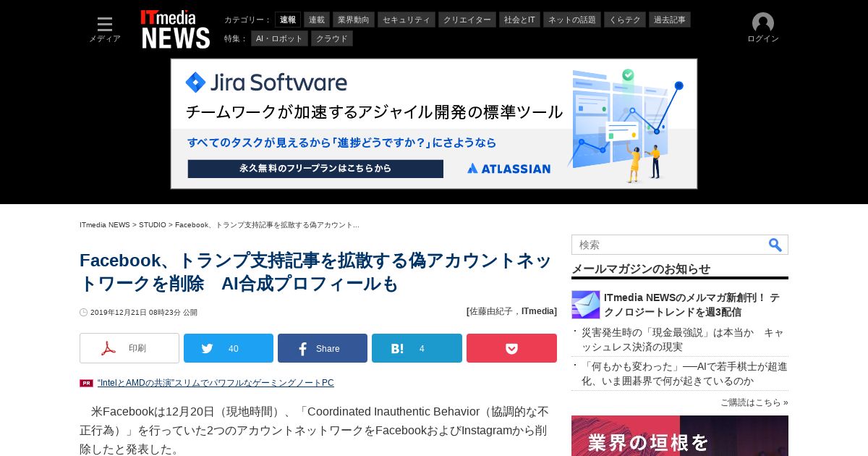This screenshot has width=868, height=456.
Task: Select the セキュリティ category tab
Action: tap(407, 20)
